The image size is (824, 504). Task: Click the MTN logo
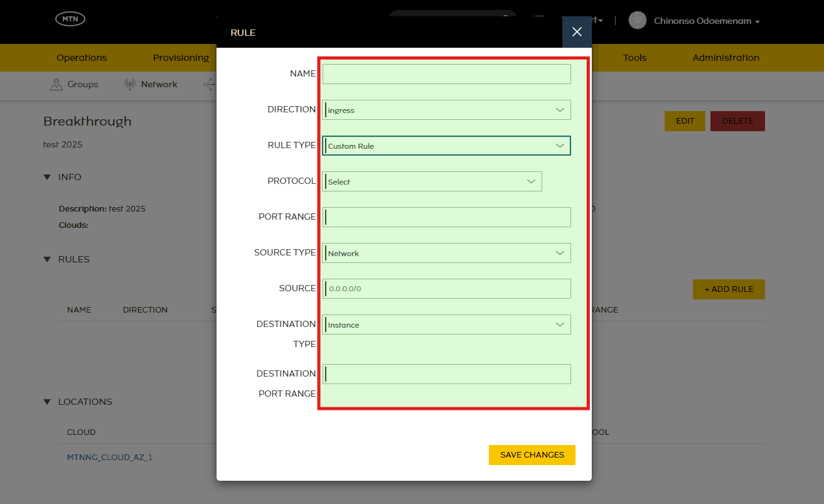pyautogui.click(x=70, y=19)
